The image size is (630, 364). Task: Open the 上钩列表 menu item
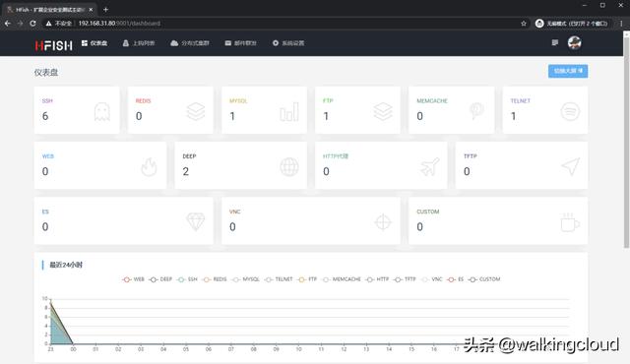(x=139, y=43)
